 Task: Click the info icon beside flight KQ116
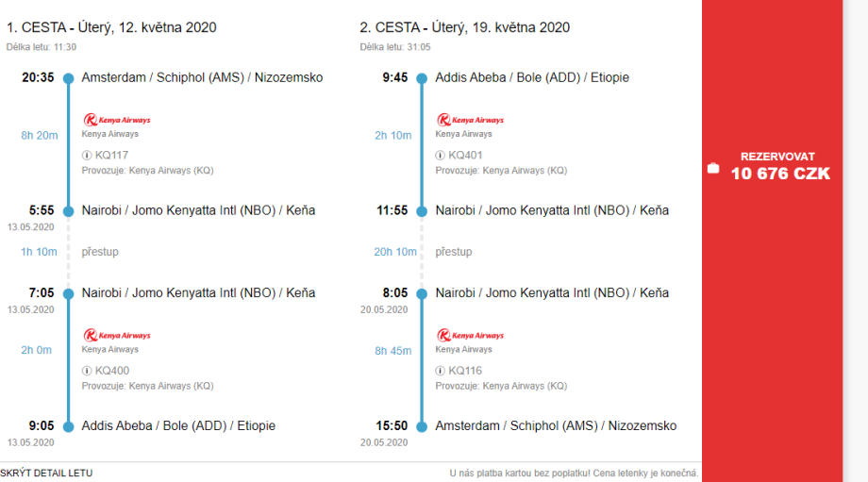(441, 371)
